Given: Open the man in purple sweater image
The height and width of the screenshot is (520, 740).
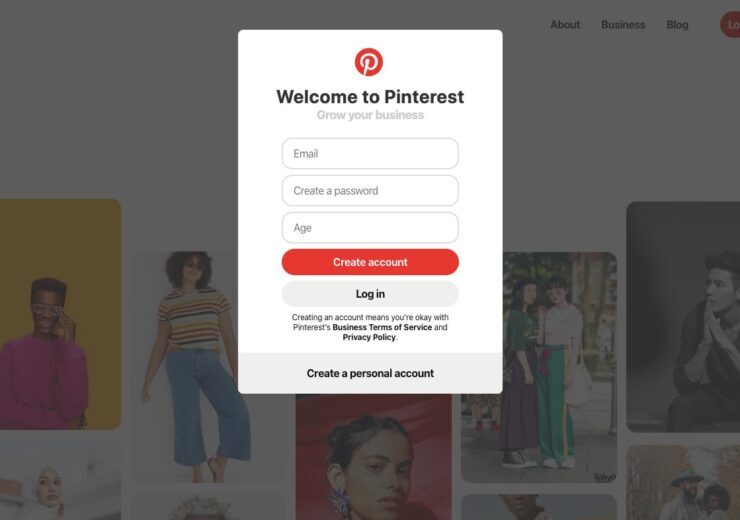Looking at the screenshot, I should pos(60,314).
